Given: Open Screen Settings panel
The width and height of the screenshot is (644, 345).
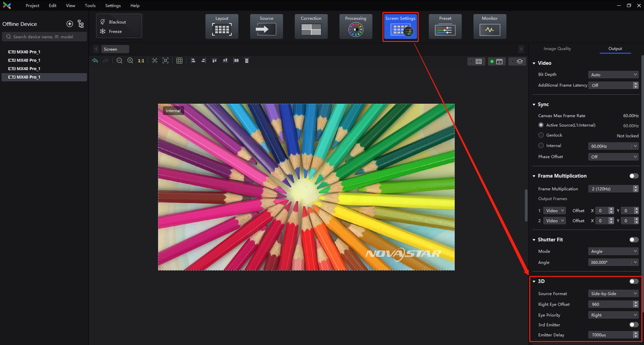Looking at the screenshot, I should click(400, 27).
